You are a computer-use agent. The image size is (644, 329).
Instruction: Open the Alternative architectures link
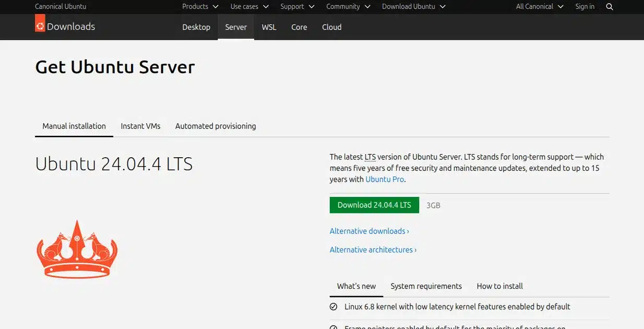coord(373,250)
